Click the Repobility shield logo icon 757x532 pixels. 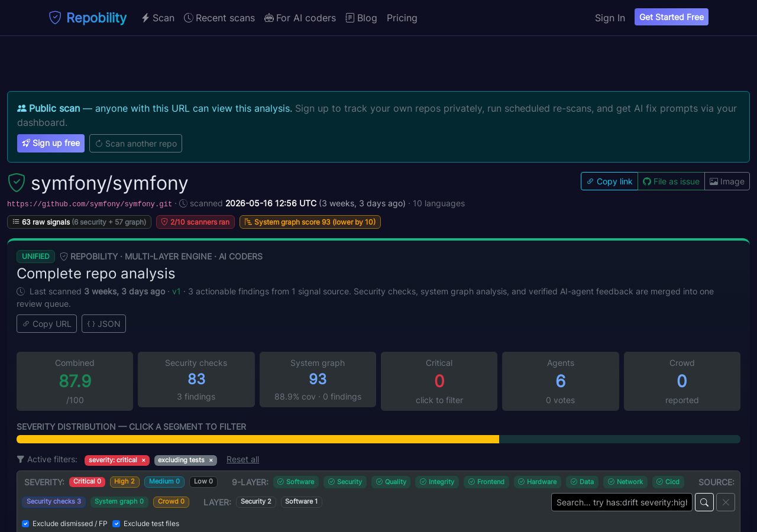click(x=55, y=18)
